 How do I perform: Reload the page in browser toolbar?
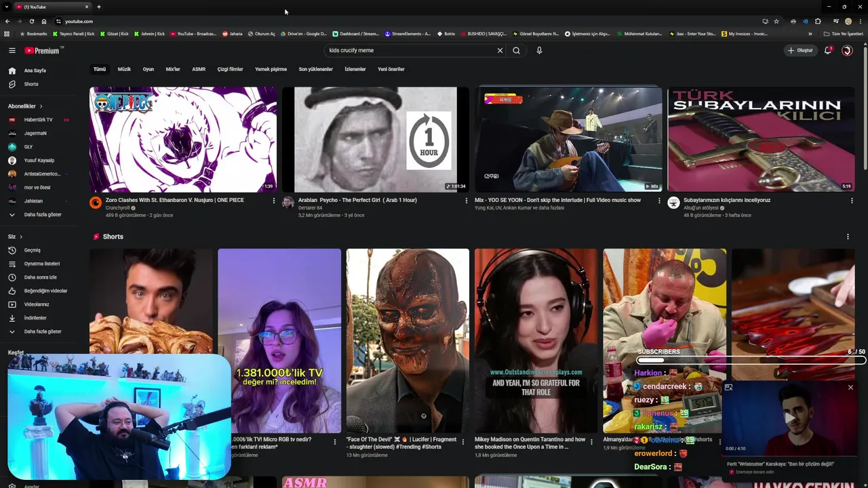(x=31, y=21)
